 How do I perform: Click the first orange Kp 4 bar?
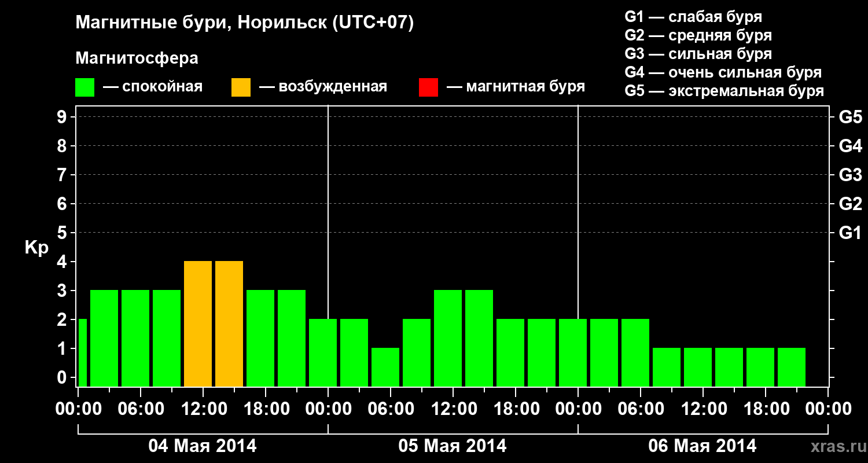pos(198,324)
